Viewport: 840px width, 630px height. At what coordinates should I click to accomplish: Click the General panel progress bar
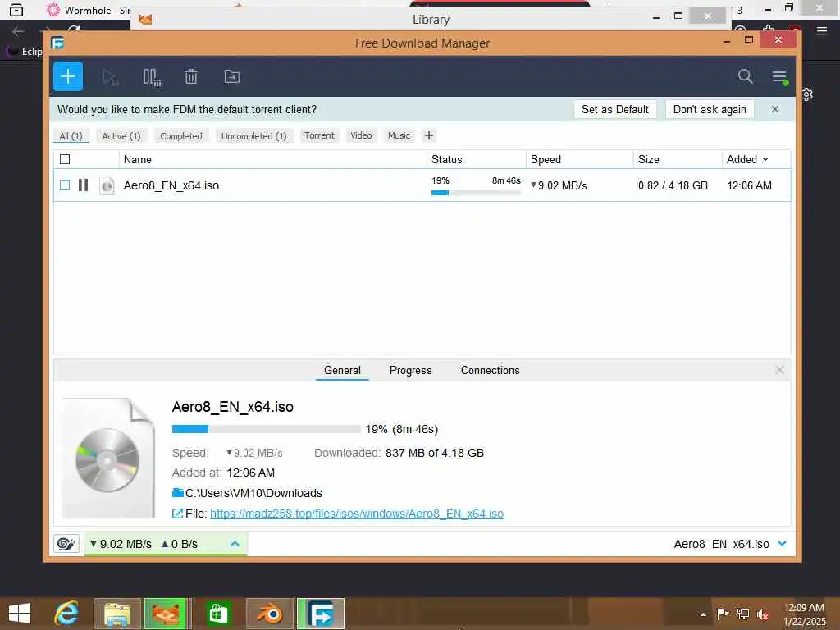pyautogui.click(x=267, y=429)
